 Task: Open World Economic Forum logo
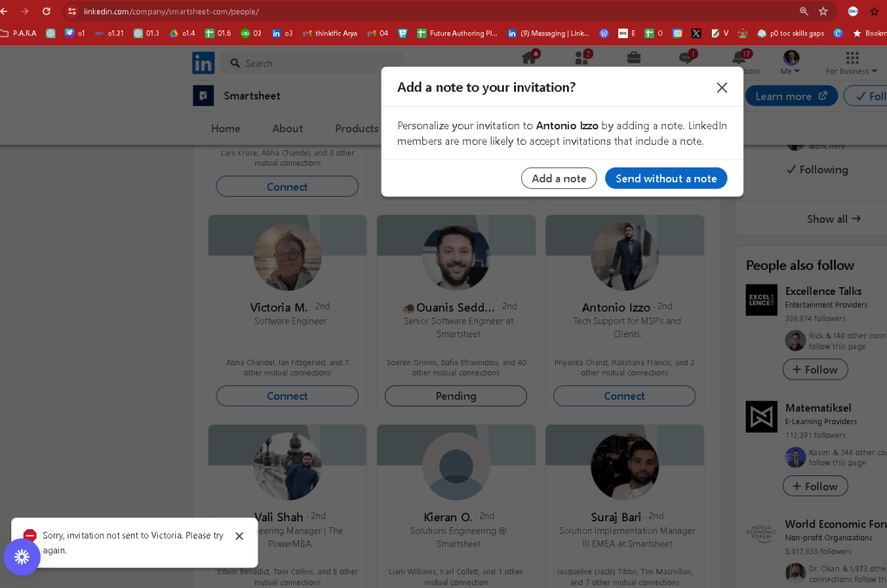(x=761, y=532)
